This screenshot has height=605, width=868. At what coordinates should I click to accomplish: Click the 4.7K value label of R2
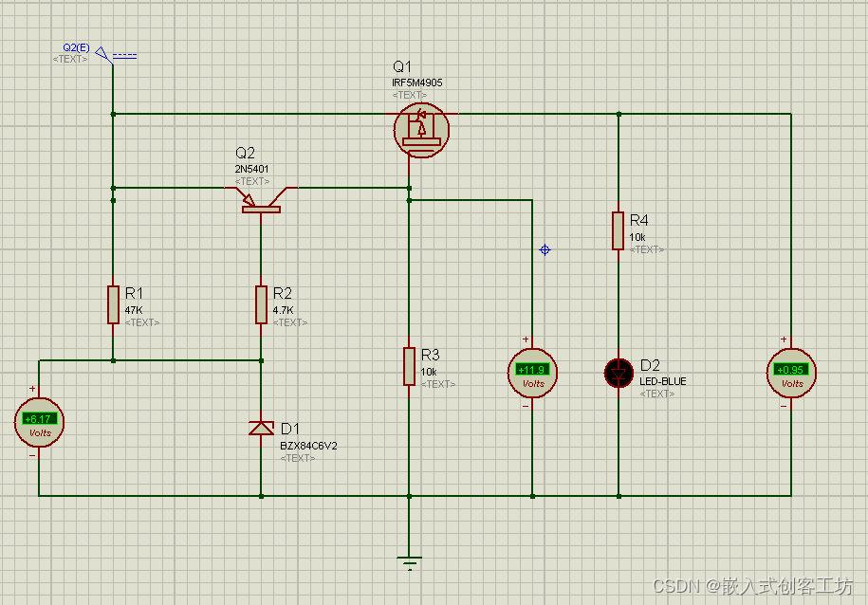[x=285, y=310]
